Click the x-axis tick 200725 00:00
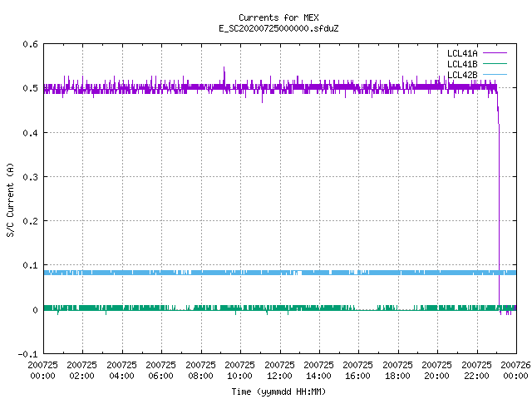The width and height of the screenshot is (532, 399). point(42,371)
